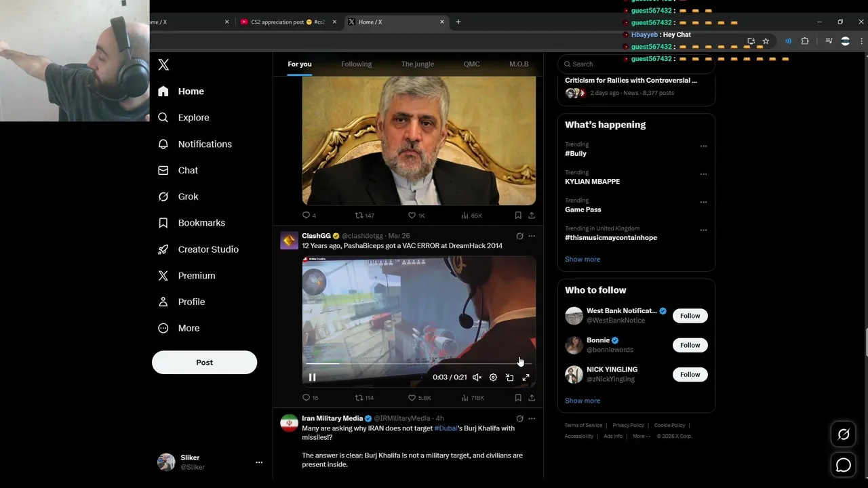
Task: Seek in the video progress bar
Action: coord(418,364)
